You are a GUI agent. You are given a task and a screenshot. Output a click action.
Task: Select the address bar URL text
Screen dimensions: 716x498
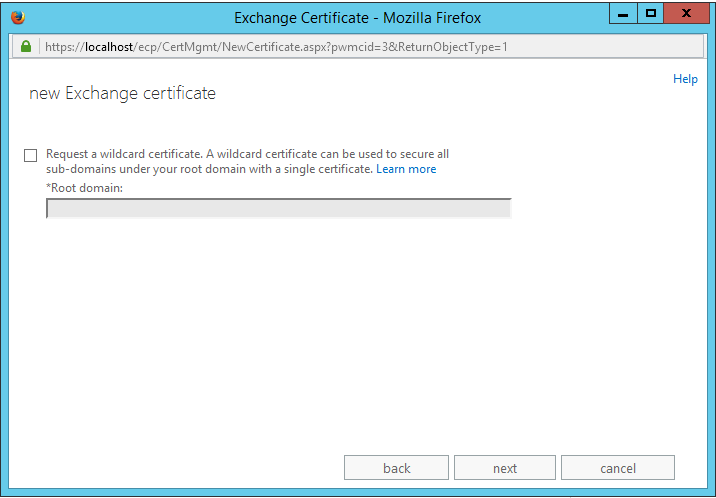pos(270,47)
